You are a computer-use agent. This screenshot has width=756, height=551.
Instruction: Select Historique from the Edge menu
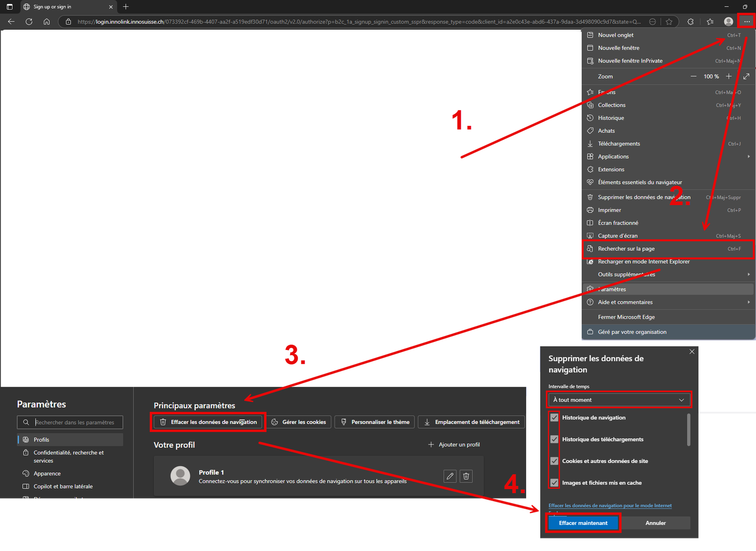tap(611, 118)
